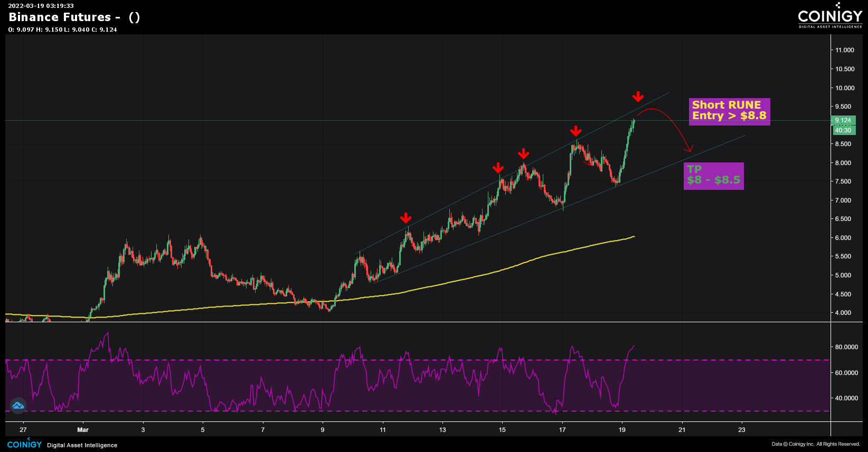Click the RSI 40.0000 axis label
Screen dimensions: 868x452
click(846, 398)
